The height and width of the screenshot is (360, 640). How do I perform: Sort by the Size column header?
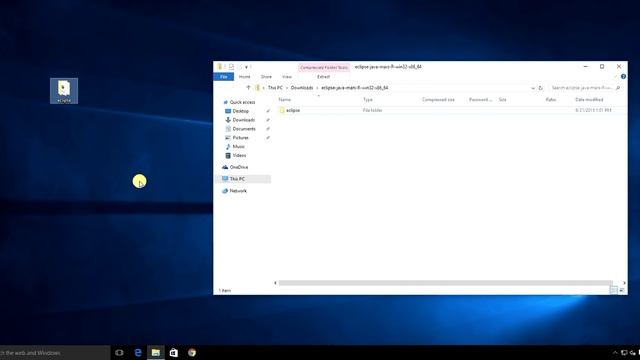point(502,100)
